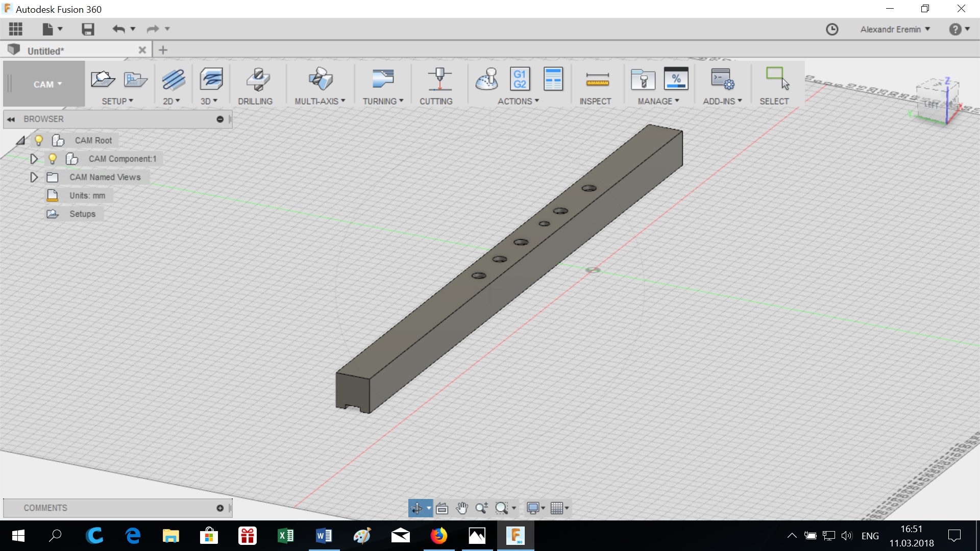Open Alexandr Eremin account menu
The height and width of the screenshot is (551, 980).
coord(895,29)
